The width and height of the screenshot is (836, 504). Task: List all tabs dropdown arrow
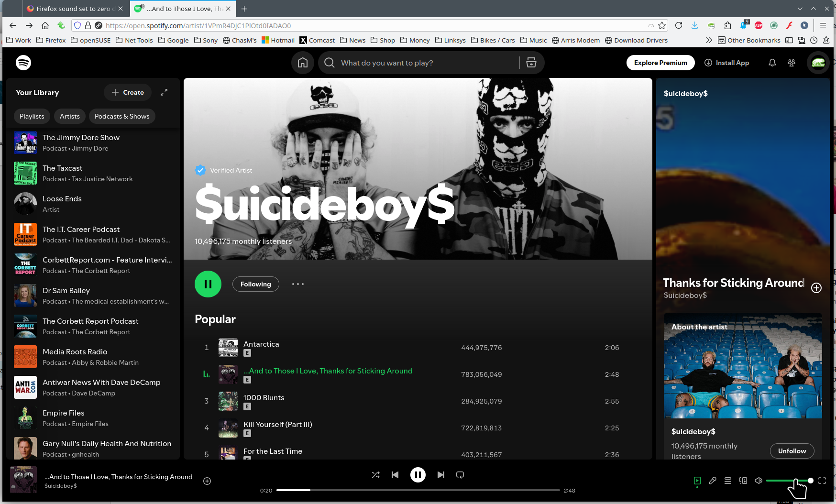pos(800,9)
